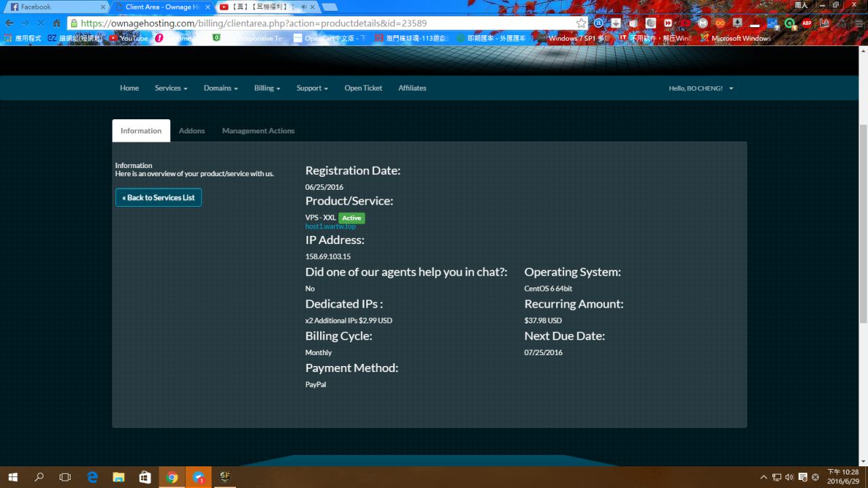Viewport: 868px width, 488px height.
Task: Open the Hello, BO CHENG account dropdown
Action: click(x=701, y=88)
